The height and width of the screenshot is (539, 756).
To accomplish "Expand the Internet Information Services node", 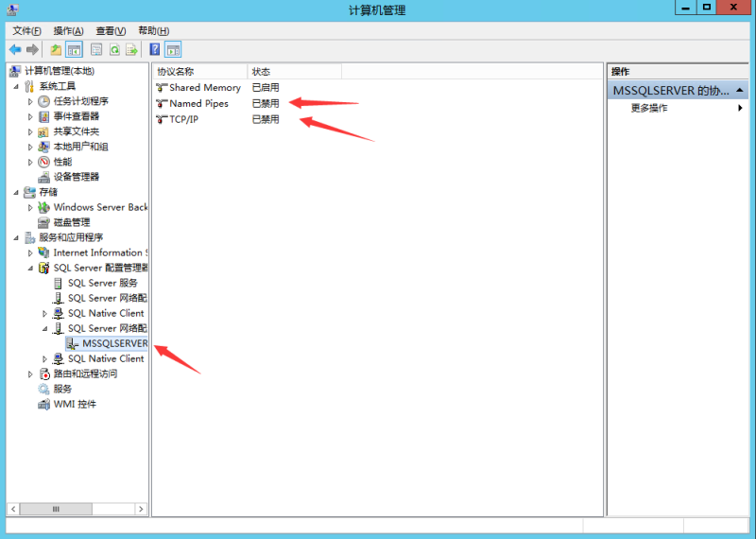I will point(30,252).
